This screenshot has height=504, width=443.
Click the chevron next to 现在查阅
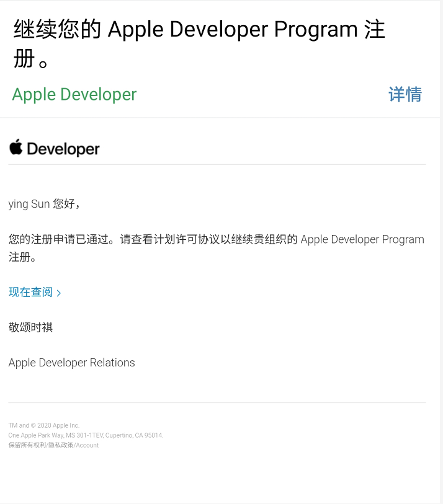pyautogui.click(x=58, y=293)
